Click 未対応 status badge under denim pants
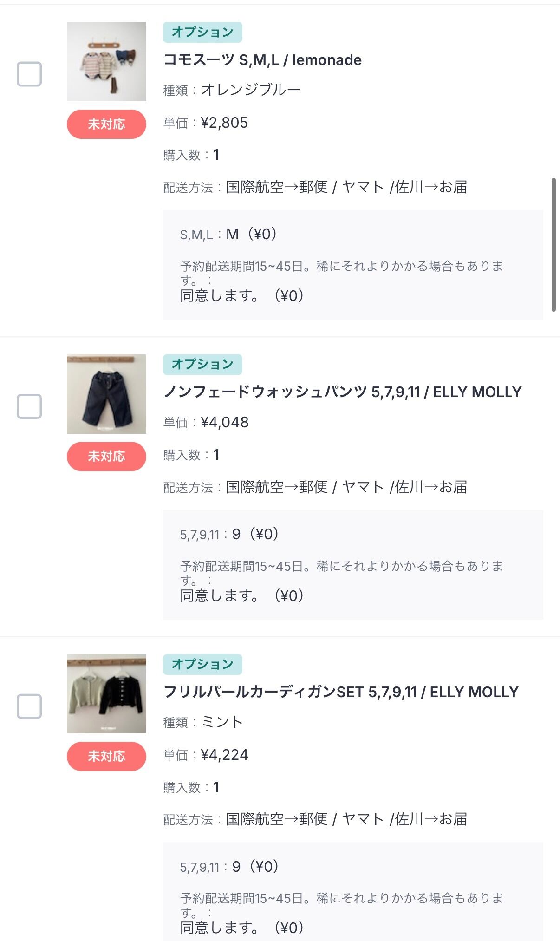 click(106, 457)
